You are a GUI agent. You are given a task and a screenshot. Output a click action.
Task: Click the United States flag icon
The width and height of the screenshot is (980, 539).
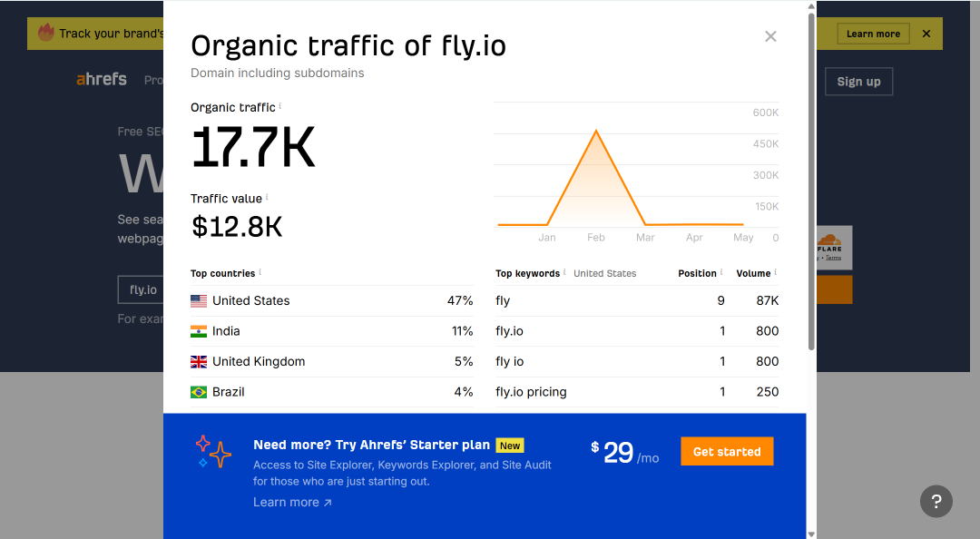pyautogui.click(x=199, y=300)
